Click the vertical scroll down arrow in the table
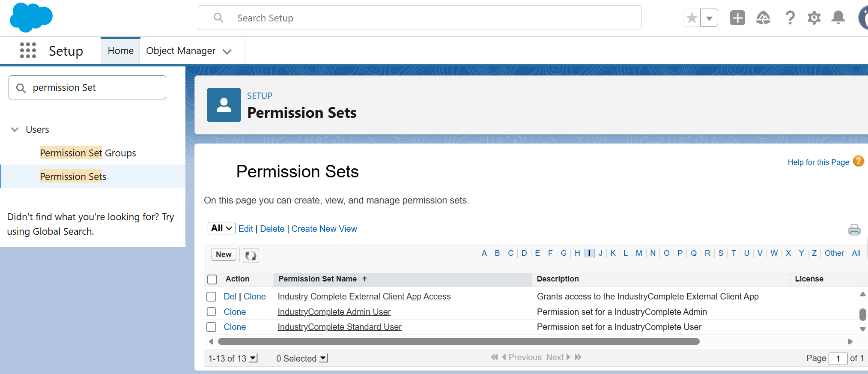 [863, 329]
